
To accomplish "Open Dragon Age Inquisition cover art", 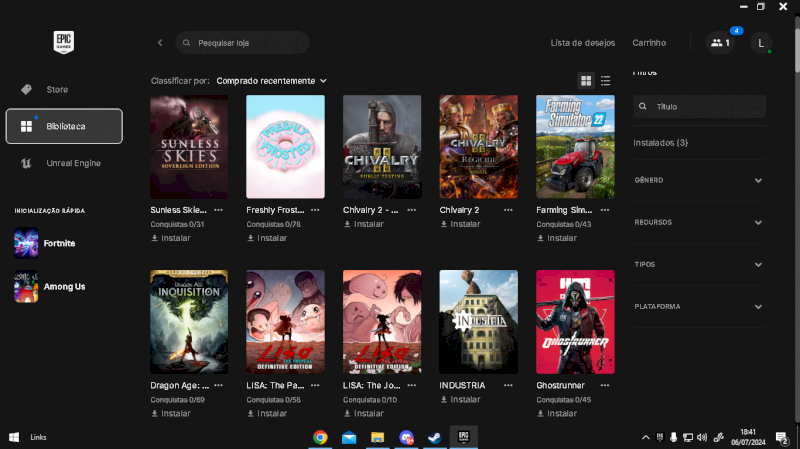I will tap(189, 322).
